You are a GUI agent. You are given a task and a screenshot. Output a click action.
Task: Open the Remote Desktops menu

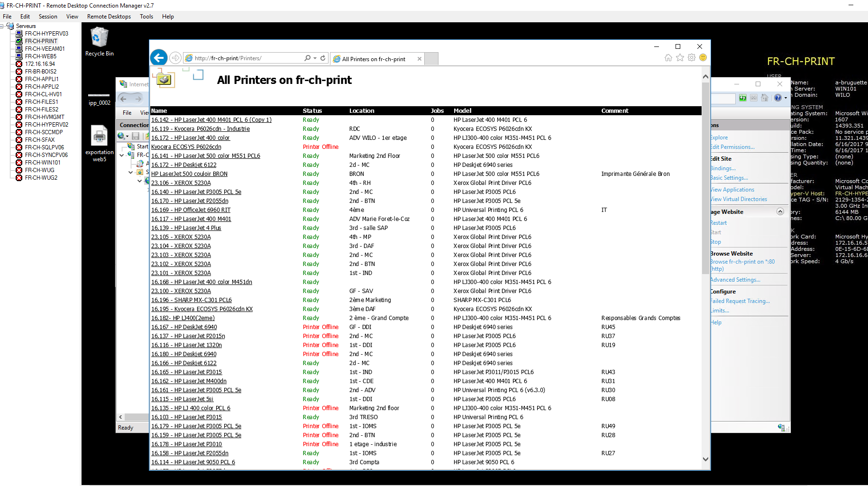tap(109, 17)
